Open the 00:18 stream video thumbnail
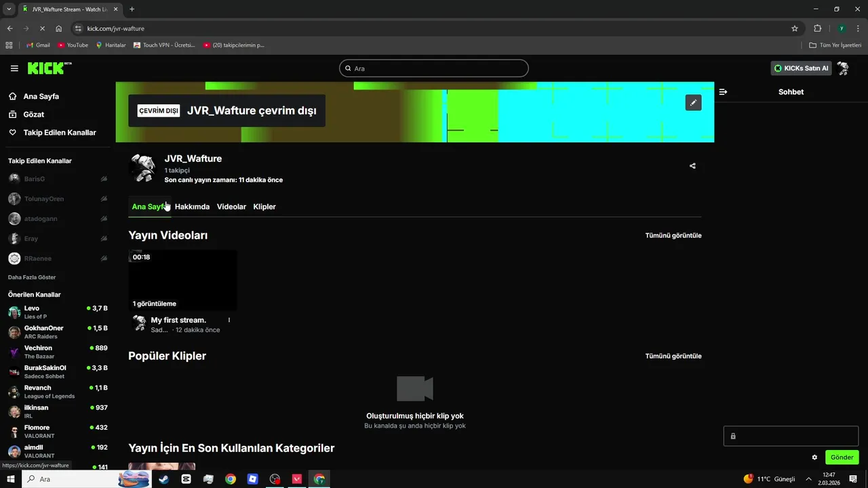The height and width of the screenshot is (488, 868). coord(183,280)
